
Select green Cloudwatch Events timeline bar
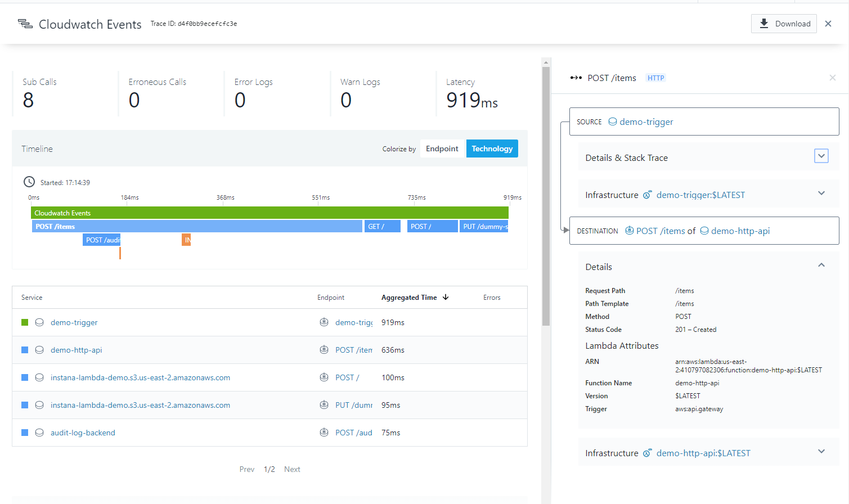[x=269, y=213]
